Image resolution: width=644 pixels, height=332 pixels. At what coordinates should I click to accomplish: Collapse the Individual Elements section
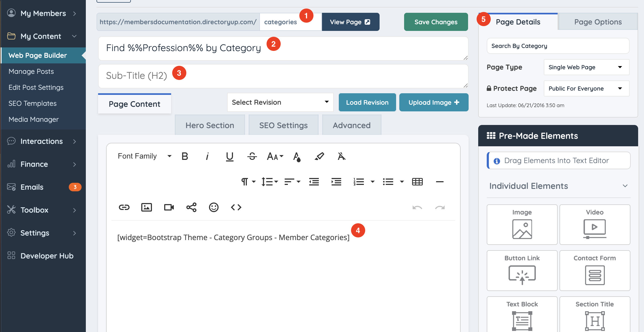(x=625, y=186)
